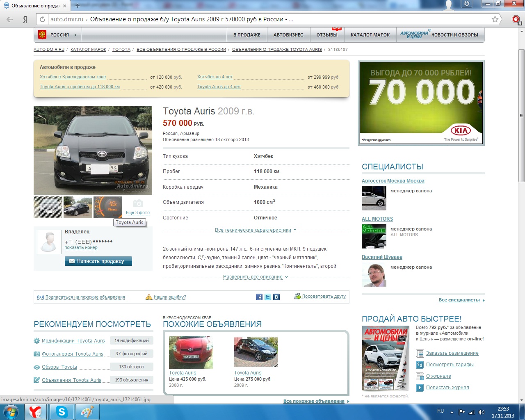The image size is (525, 420).
Task: Open browser settings gear icon
Action: [467, 4]
